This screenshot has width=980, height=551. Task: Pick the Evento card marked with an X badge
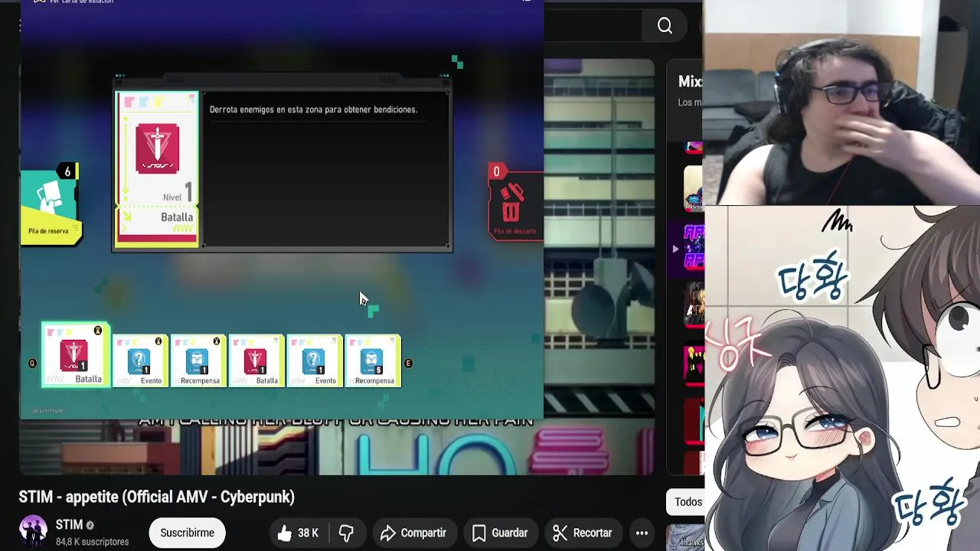pos(139,360)
